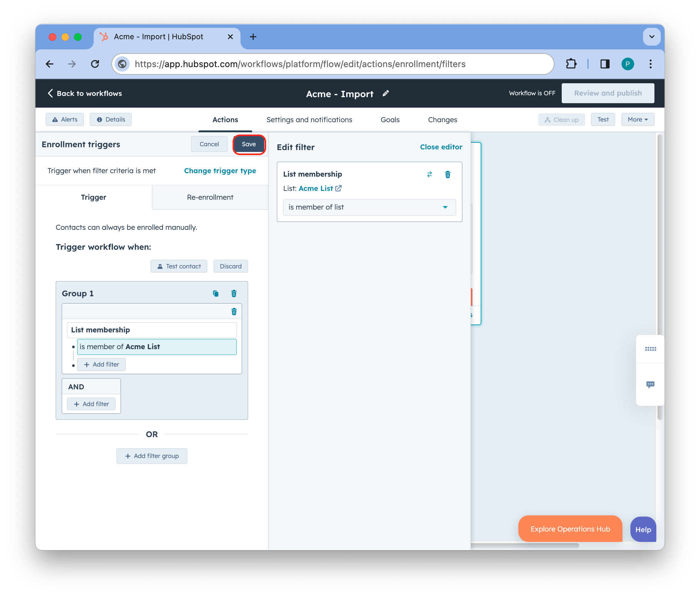Click the browser back arrow
This screenshot has width=700, height=597.
click(x=50, y=64)
